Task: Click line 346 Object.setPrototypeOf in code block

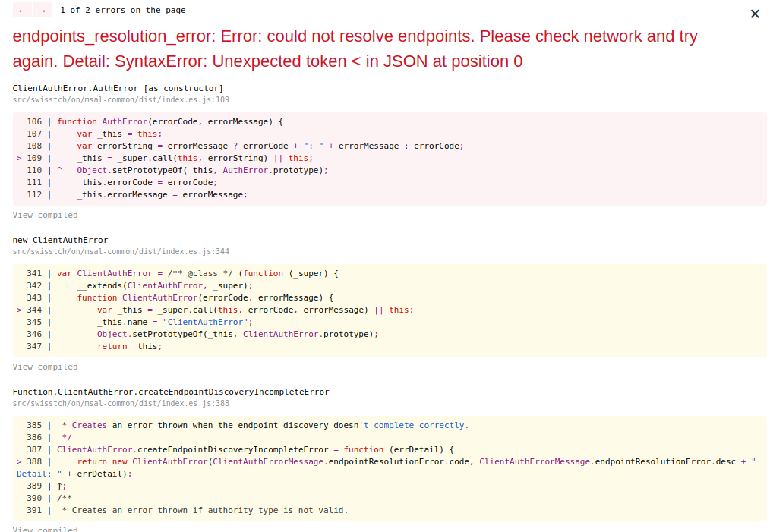Action: [238, 334]
